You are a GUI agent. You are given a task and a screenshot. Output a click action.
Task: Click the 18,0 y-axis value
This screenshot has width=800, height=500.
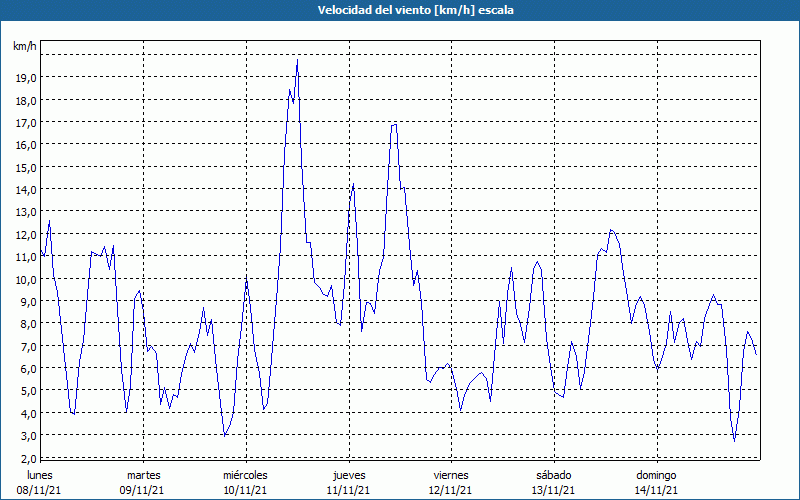26,101
